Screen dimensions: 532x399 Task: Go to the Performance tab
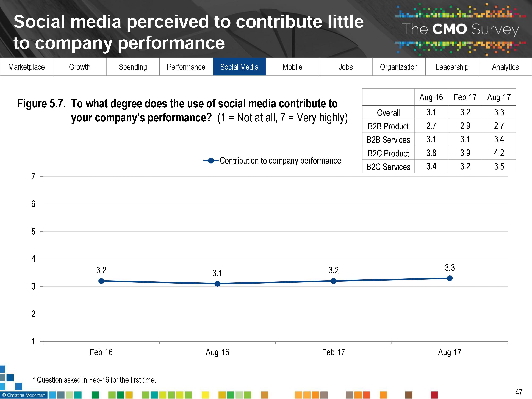coord(186,67)
